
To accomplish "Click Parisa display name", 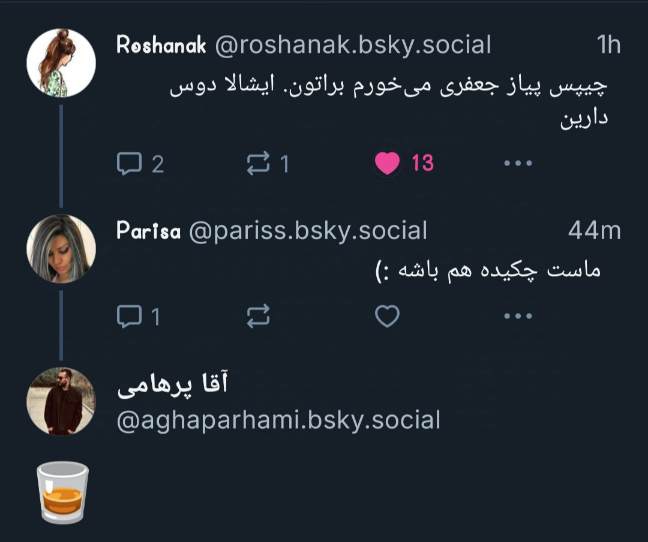I will (x=147, y=231).
